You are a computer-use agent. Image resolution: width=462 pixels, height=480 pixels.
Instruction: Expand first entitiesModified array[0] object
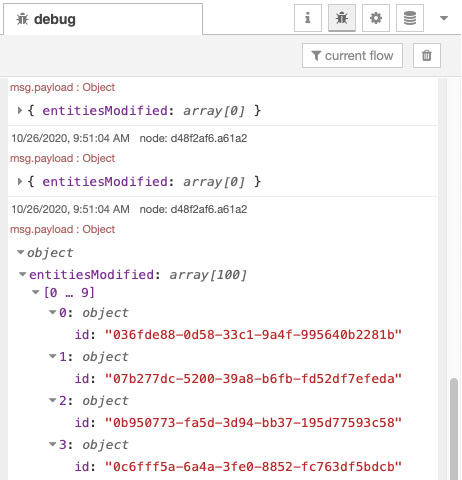20,110
